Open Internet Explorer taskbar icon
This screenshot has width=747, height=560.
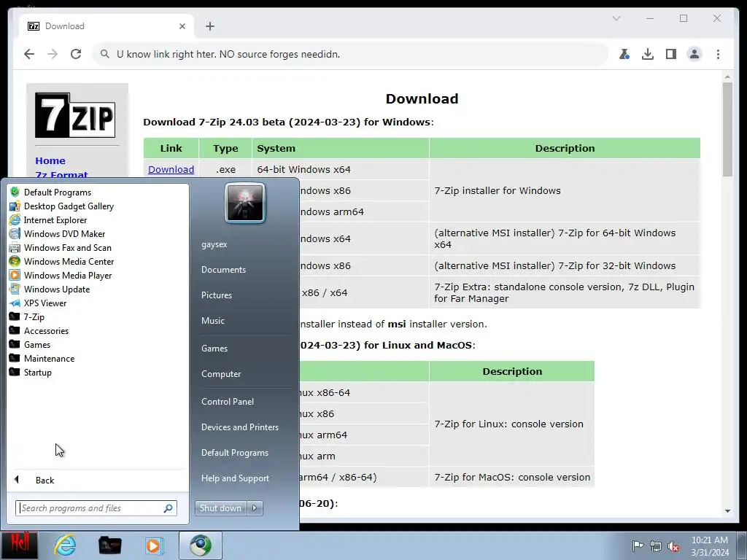[65, 545]
